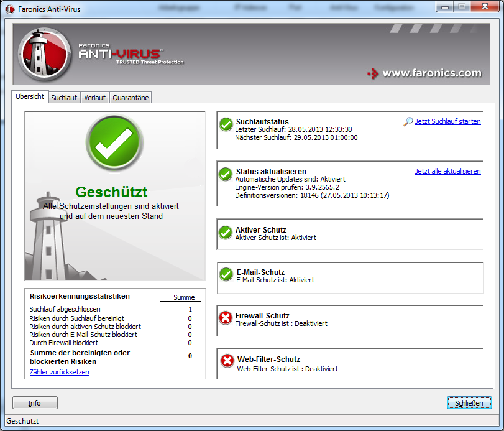Click the Suchlaufstatus heading
The image size is (504, 431).
pos(262,121)
